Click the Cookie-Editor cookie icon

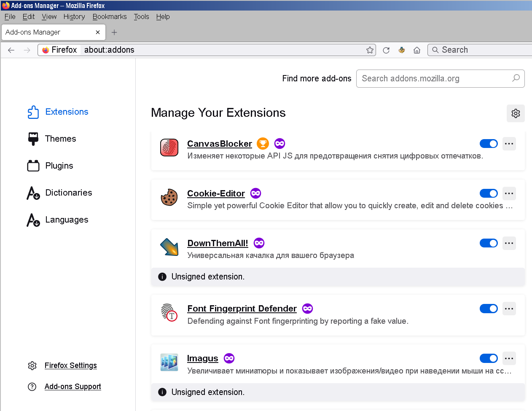click(169, 197)
